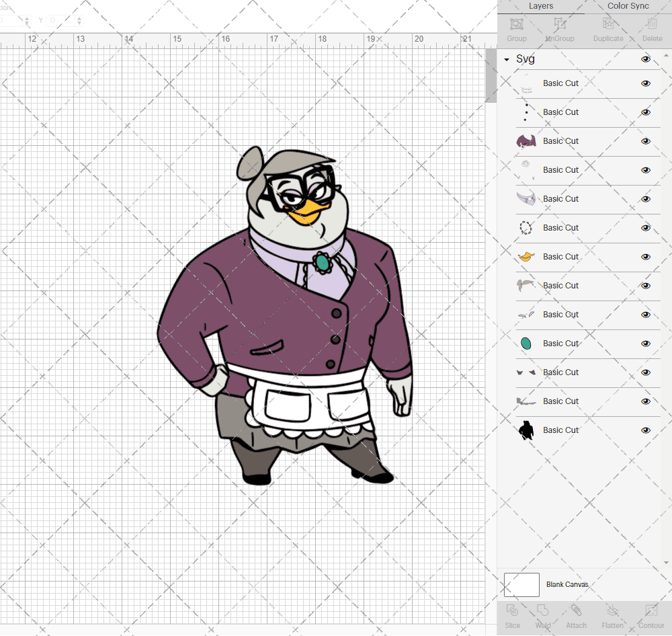The width and height of the screenshot is (672, 636).
Task: Hide the black silhouette layer
Action: click(x=645, y=430)
